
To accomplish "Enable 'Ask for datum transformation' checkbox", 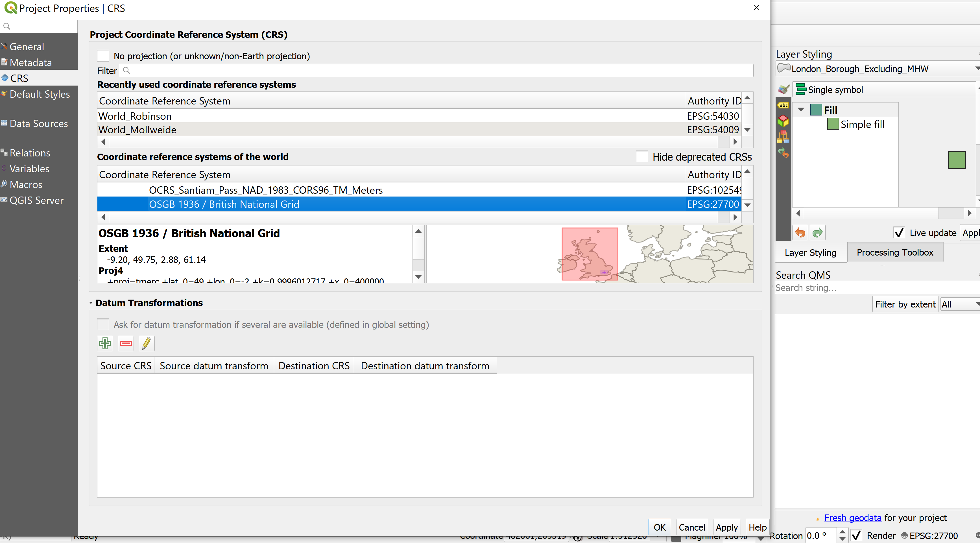I will pos(104,324).
